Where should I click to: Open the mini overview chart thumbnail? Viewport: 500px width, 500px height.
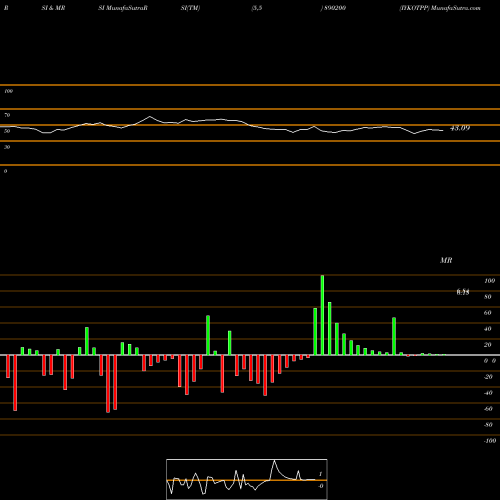(247, 479)
